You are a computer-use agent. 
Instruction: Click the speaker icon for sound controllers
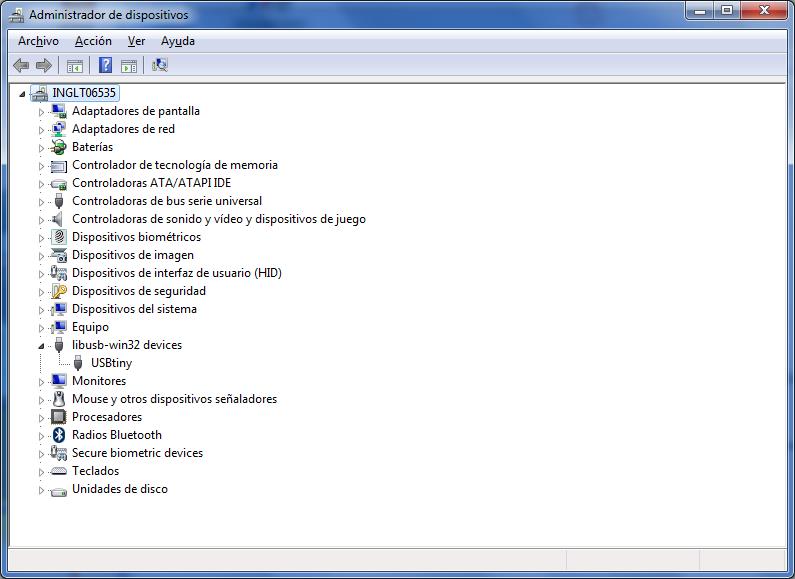click(x=57, y=219)
